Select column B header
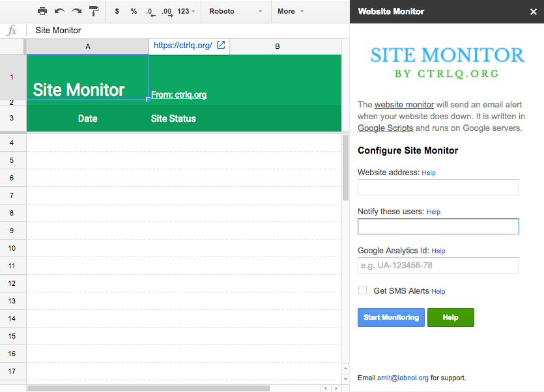Image resolution: width=544 pixels, height=392 pixels. pos(278,46)
